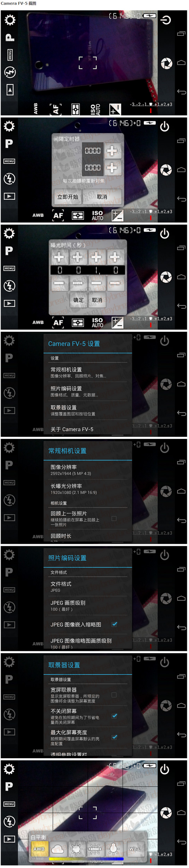The image size is (189, 868).
Task: Select the WB-L white balance lock icon
Action: pyautogui.click(x=135, y=849)
